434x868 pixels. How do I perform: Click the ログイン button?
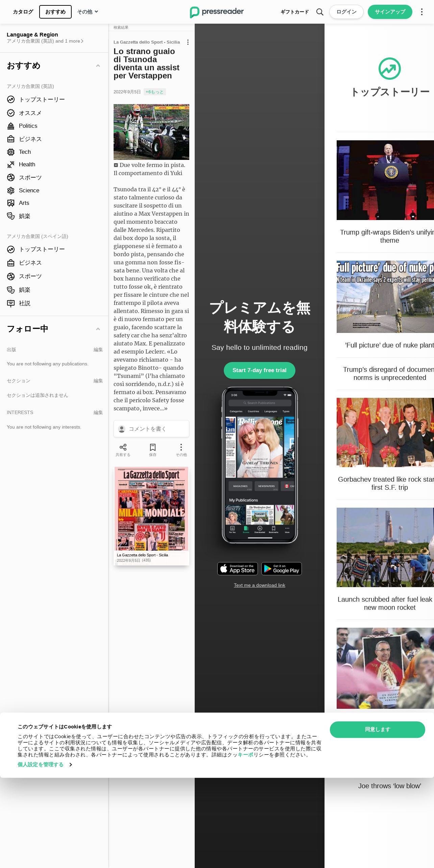click(346, 12)
